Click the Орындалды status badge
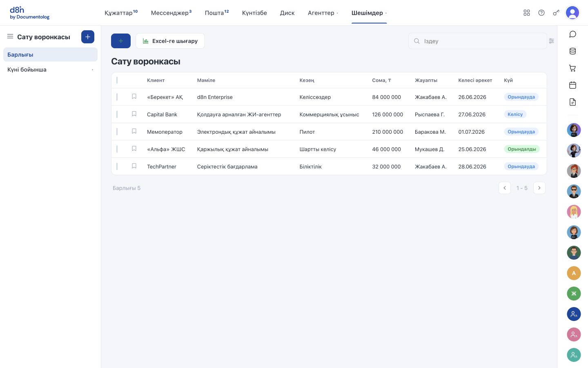The image size is (588, 368). [x=521, y=149]
